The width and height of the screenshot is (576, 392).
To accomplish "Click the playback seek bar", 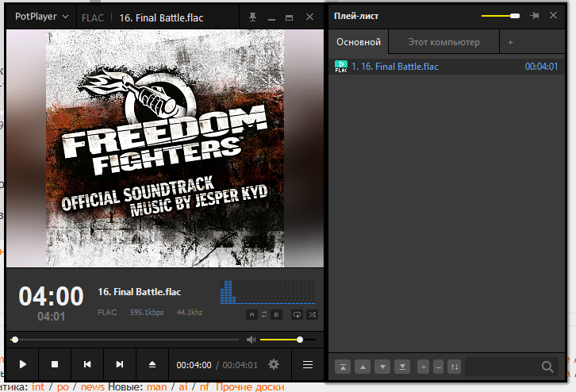I will coord(125,340).
